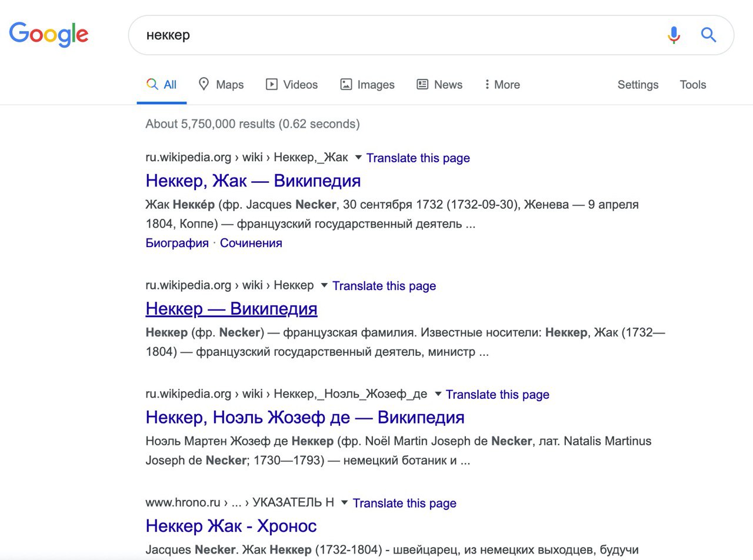Click the News newspaper icon

click(422, 85)
